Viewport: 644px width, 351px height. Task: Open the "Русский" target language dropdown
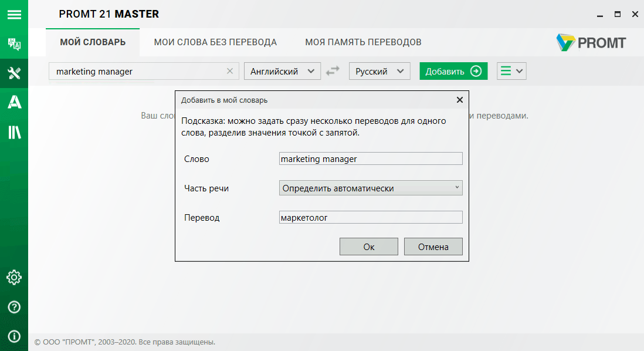(x=379, y=71)
